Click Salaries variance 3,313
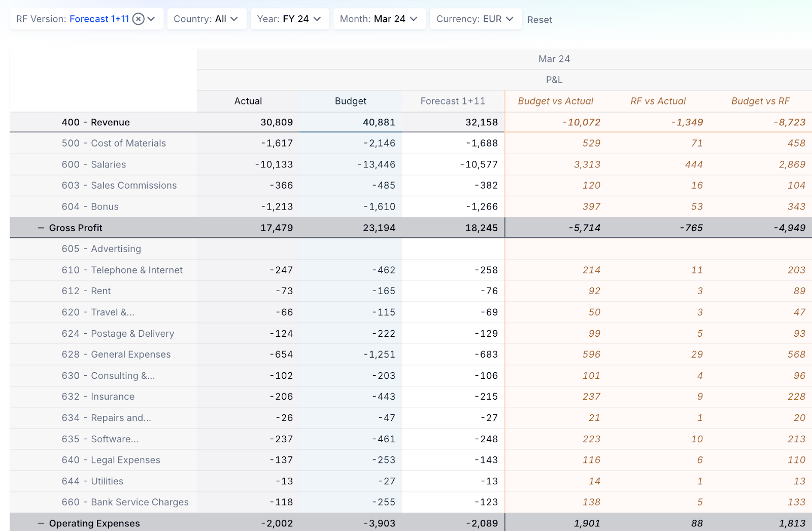 tap(587, 164)
